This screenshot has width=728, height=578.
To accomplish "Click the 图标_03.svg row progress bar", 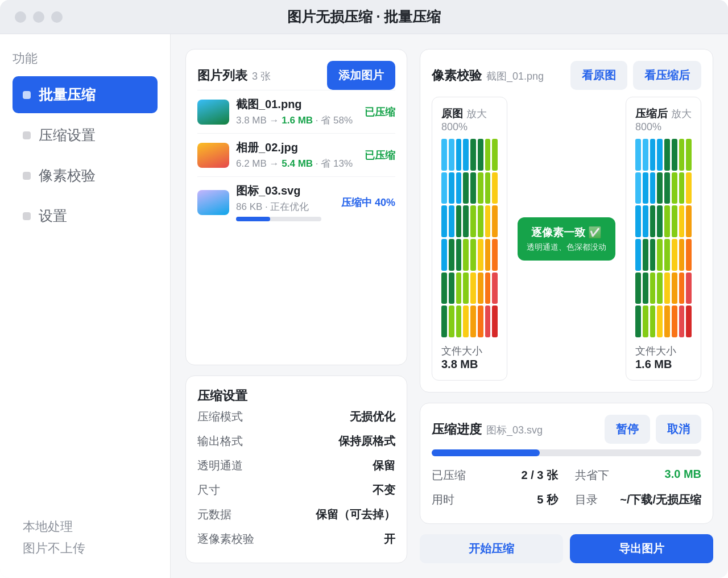I will [x=279, y=219].
